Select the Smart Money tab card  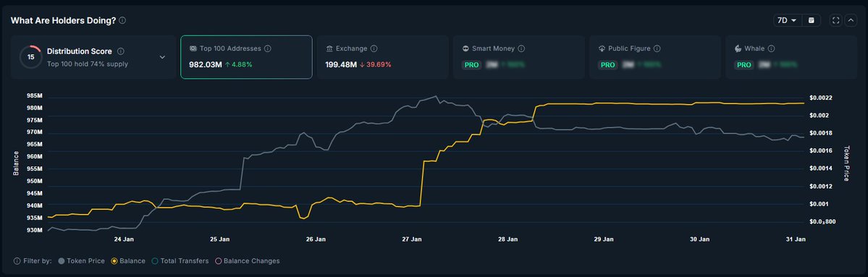tap(519, 57)
